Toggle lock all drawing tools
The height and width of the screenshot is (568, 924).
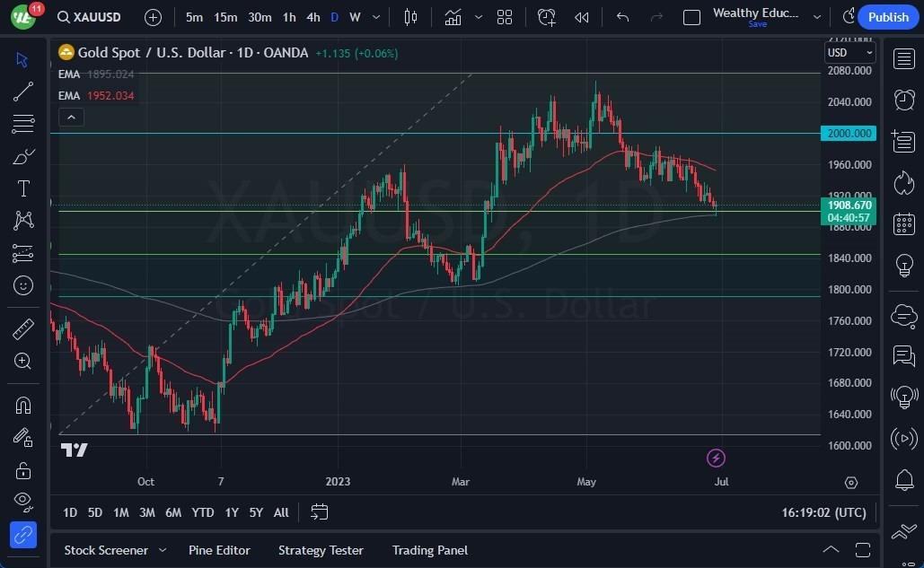point(23,471)
